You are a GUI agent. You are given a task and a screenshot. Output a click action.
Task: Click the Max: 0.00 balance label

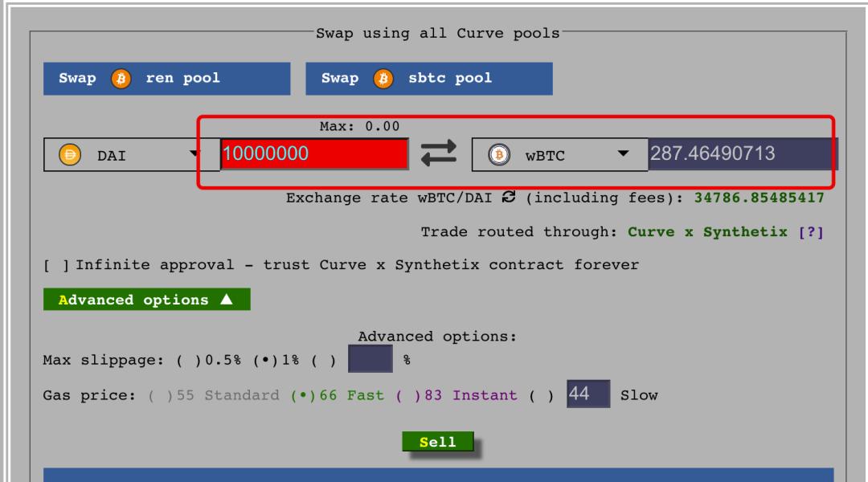coord(359,126)
